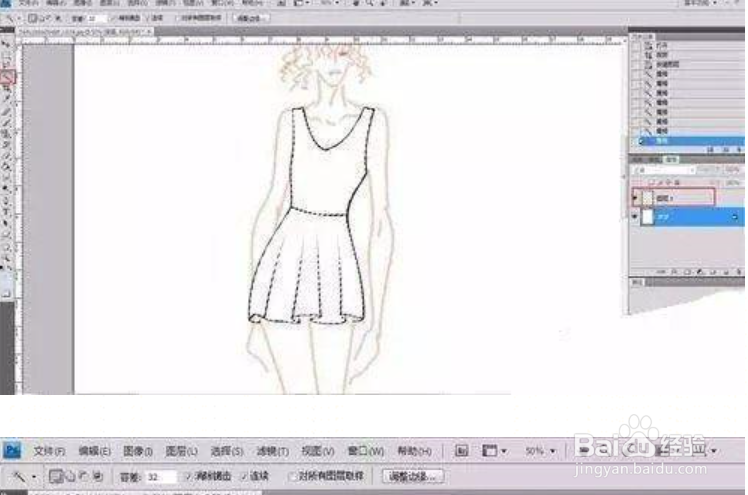Open 视图(V) menu in enlarged menu bar

(318, 451)
